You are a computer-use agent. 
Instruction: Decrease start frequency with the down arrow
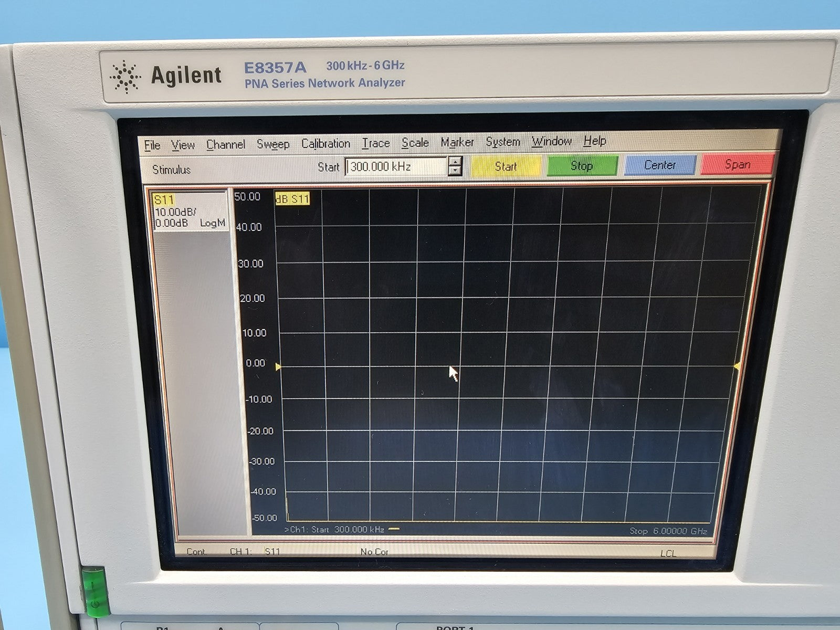[456, 171]
